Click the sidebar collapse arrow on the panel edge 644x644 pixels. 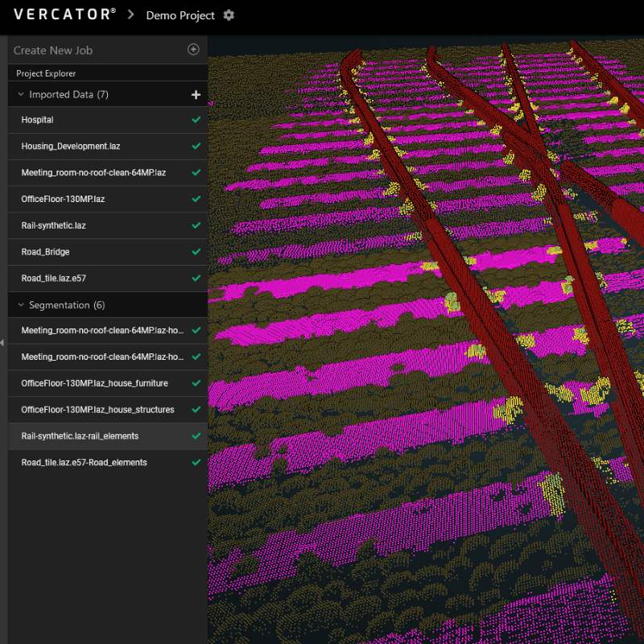point(2,341)
